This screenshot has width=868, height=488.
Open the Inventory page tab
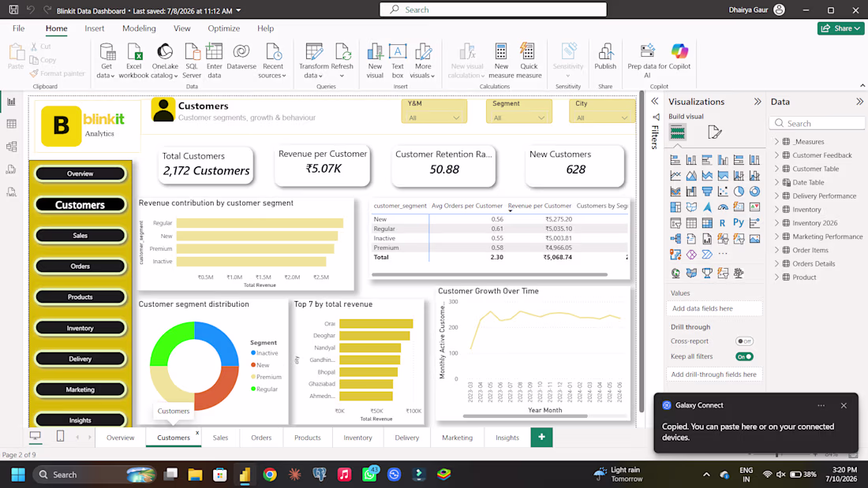coord(357,438)
